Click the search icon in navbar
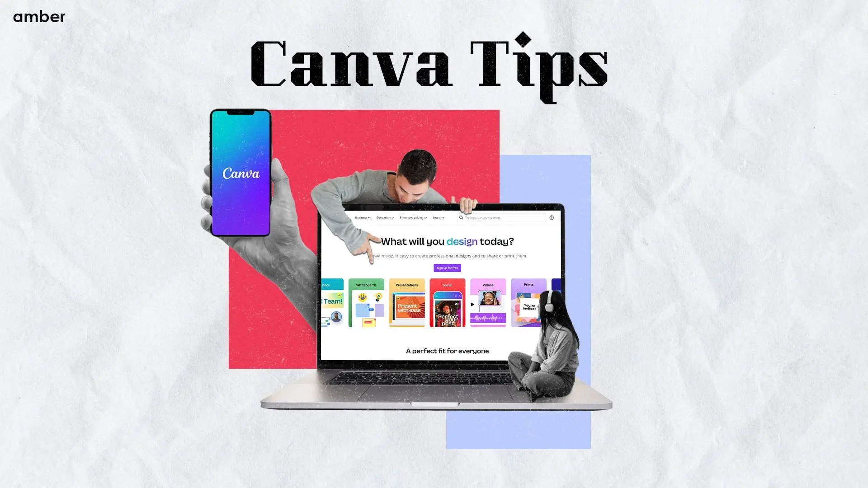 (461, 217)
